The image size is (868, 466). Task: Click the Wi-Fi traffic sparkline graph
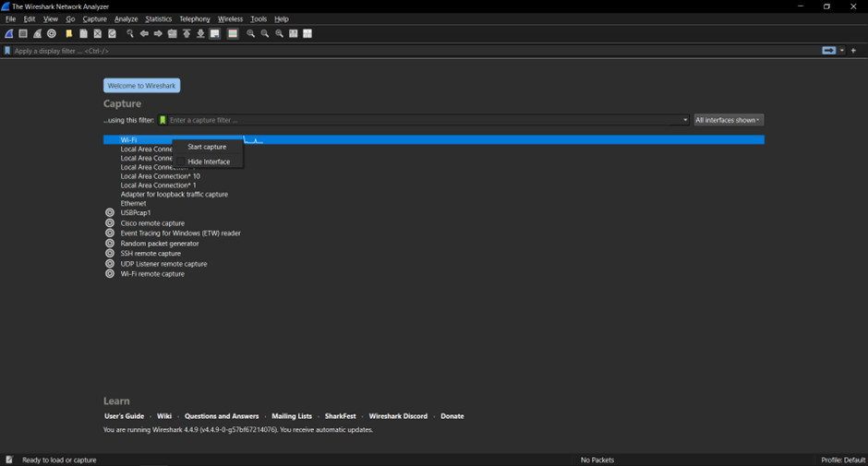pyautogui.click(x=254, y=140)
